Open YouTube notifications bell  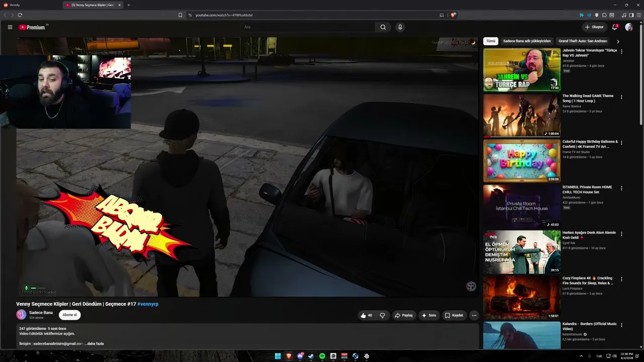click(615, 27)
